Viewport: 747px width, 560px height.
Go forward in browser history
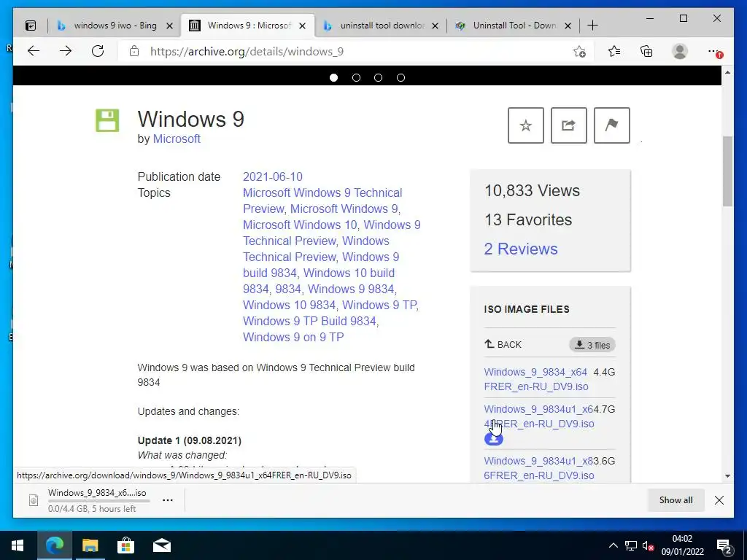66,51
